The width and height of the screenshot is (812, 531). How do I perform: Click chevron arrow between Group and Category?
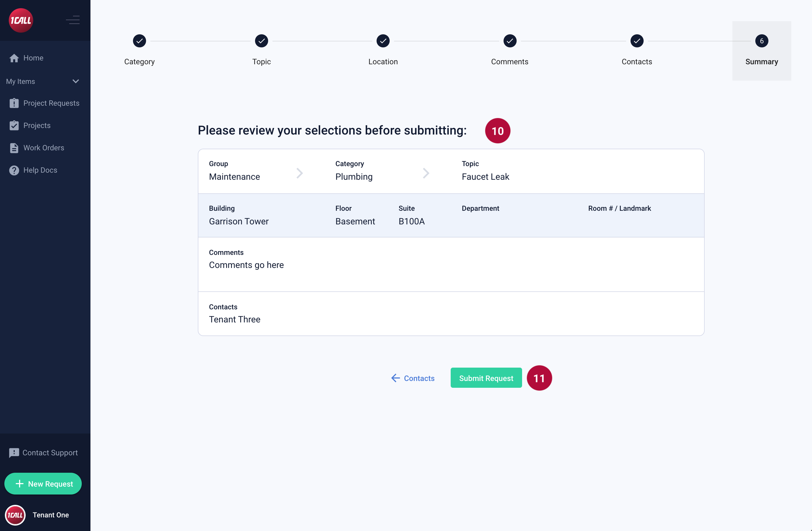[299, 173]
